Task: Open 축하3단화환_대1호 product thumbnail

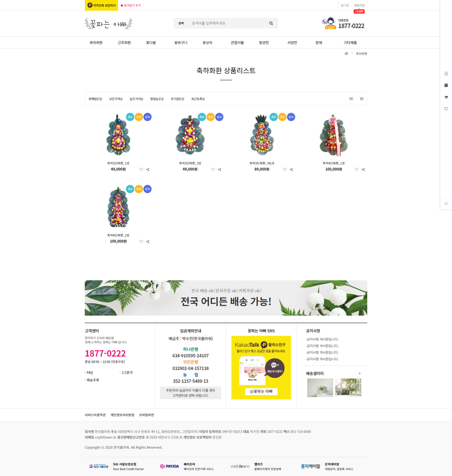Action: [262, 135]
